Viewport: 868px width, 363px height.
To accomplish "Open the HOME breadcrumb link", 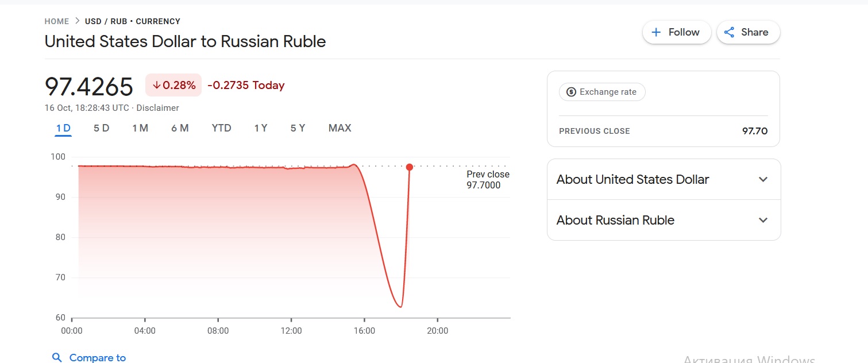I will click(x=57, y=21).
